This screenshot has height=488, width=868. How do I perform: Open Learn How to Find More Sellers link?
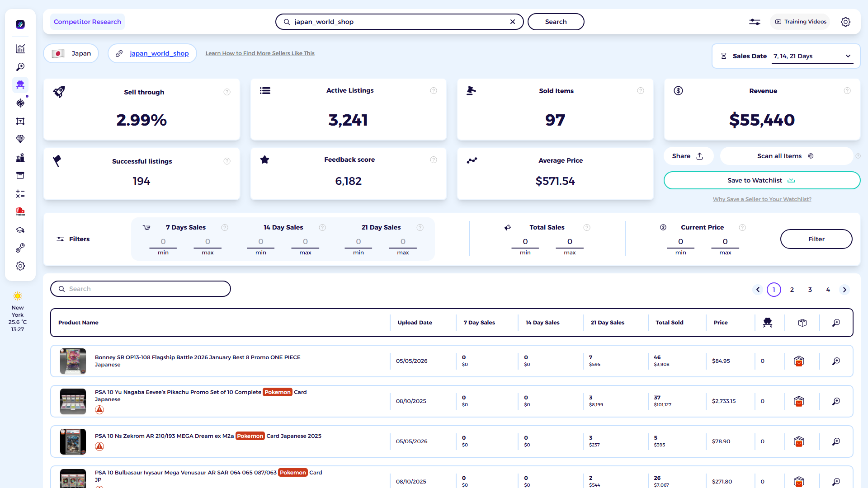pos(260,53)
